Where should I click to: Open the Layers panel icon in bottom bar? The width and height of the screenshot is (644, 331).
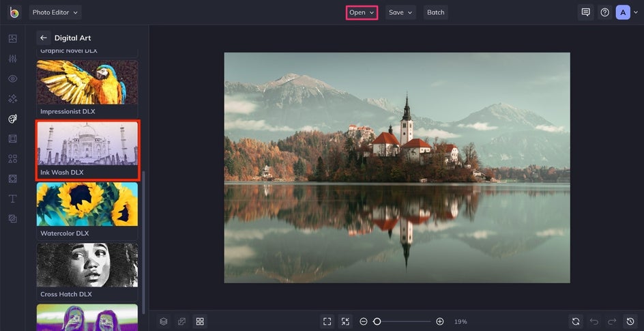(x=164, y=321)
